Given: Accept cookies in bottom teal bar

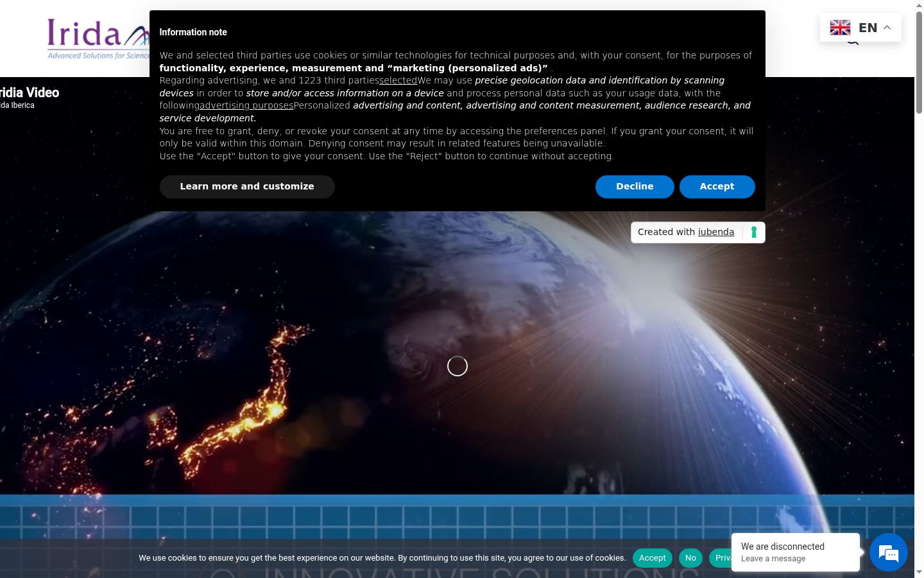Looking at the screenshot, I should (652, 558).
